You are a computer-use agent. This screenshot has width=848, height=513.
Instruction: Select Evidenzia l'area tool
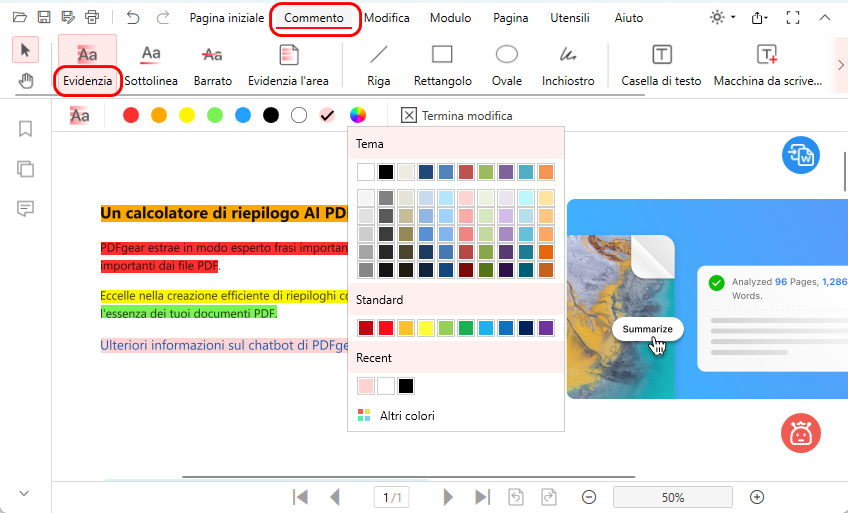pos(288,66)
